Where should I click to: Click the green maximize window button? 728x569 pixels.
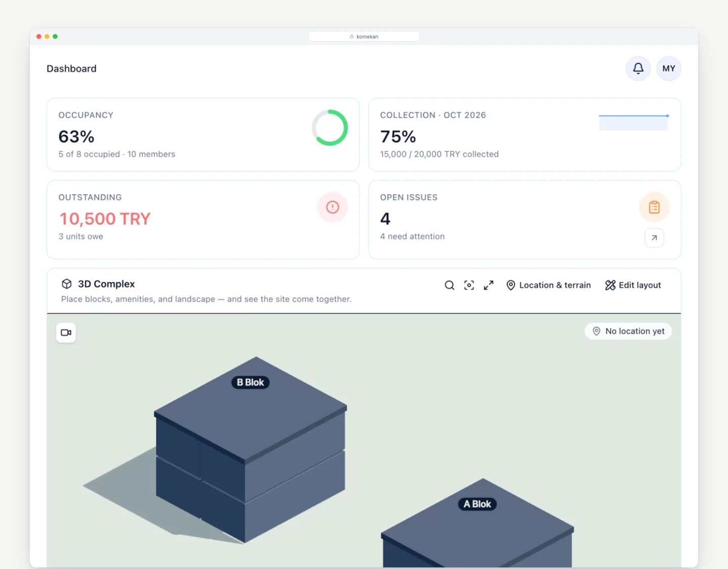tap(55, 36)
